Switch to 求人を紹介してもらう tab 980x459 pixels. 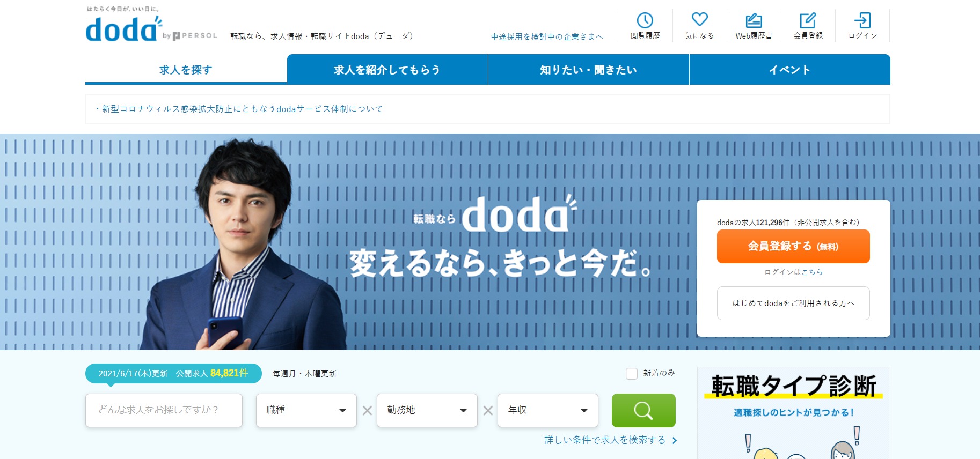387,70
